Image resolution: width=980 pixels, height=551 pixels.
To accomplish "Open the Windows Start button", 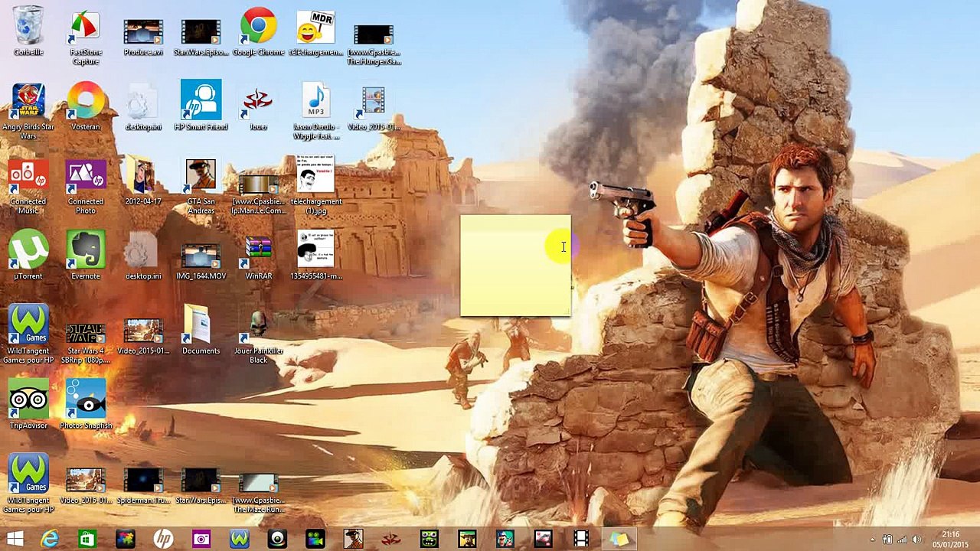I will point(15,540).
